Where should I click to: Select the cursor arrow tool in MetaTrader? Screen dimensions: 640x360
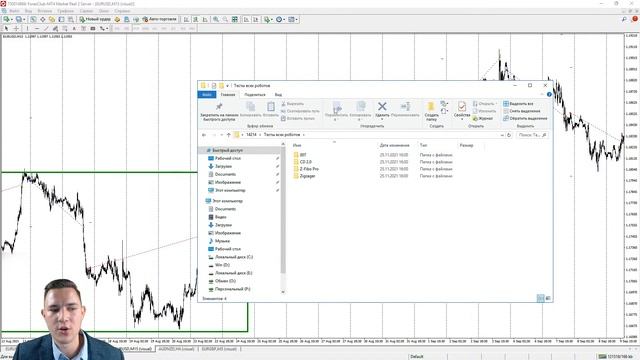point(7,28)
